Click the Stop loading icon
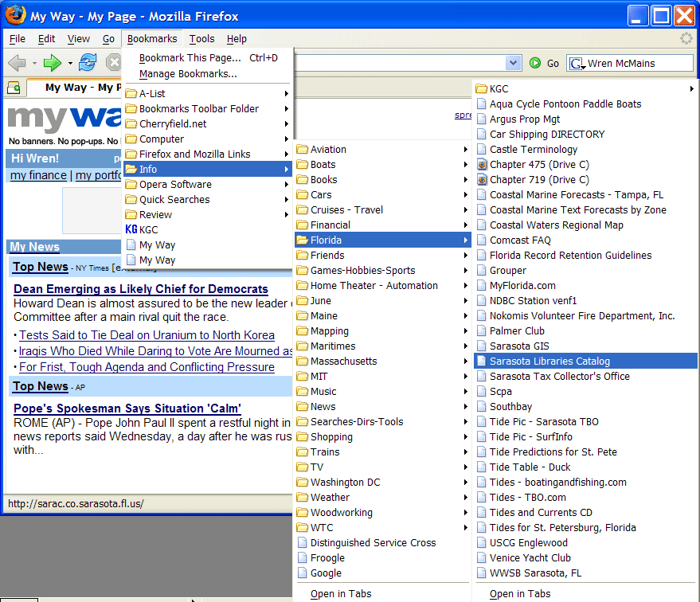The height and width of the screenshot is (602, 700). pyautogui.click(x=113, y=62)
